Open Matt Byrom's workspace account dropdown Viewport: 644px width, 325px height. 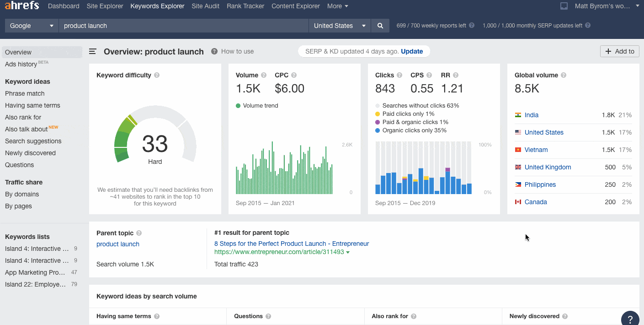click(607, 6)
